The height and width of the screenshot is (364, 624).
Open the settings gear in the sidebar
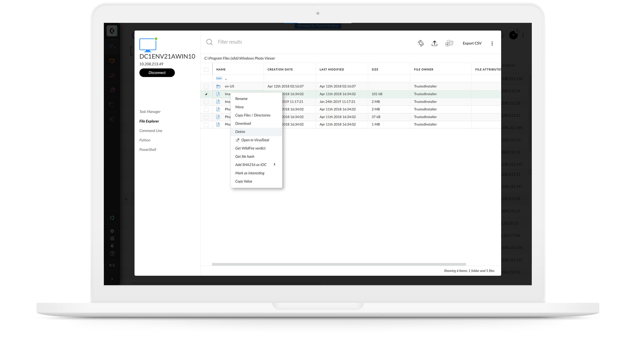112,231
